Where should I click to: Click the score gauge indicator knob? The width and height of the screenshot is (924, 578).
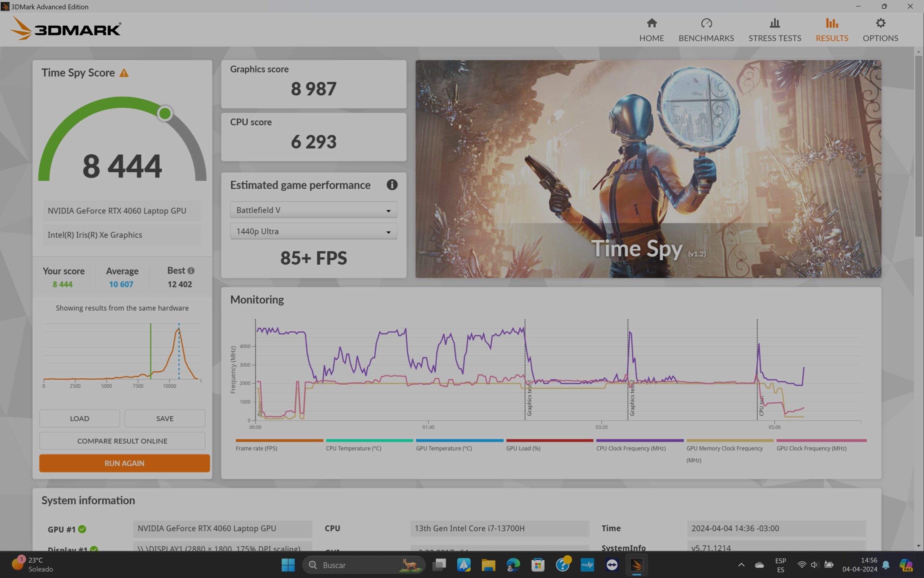tap(165, 113)
